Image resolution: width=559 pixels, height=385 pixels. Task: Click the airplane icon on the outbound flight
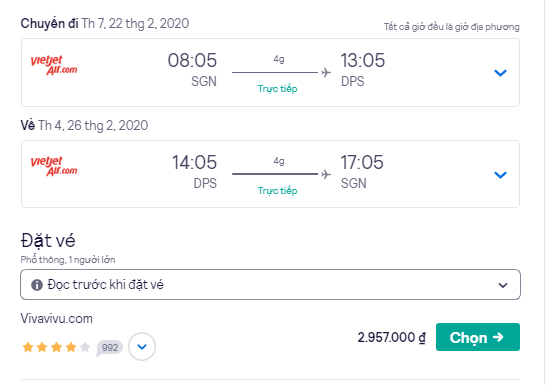pos(326,73)
